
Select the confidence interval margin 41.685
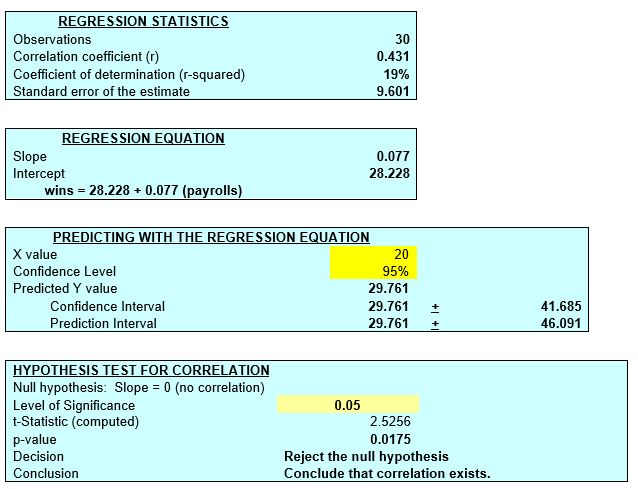560,306
